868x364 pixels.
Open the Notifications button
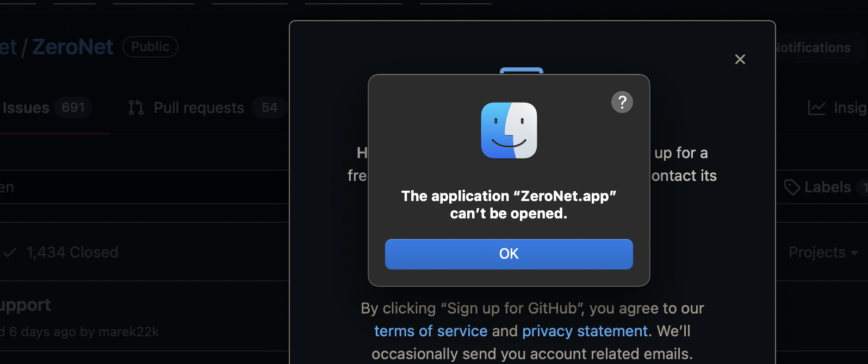pos(812,48)
